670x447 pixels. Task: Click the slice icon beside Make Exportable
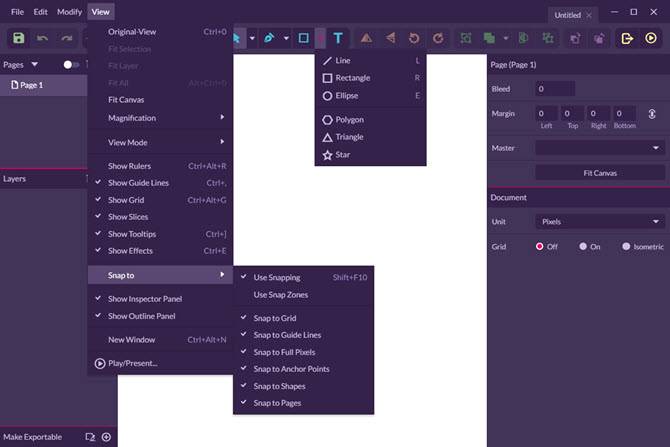pyautogui.click(x=90, y=437)
